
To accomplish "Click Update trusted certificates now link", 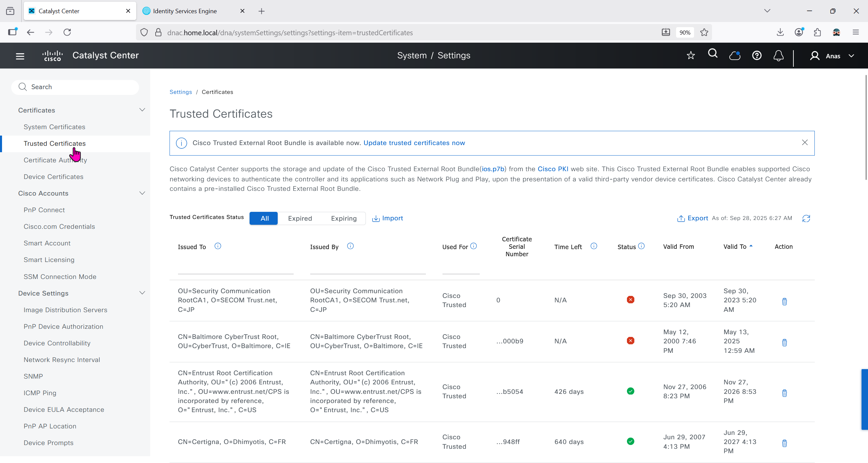I will coord(414,143).
